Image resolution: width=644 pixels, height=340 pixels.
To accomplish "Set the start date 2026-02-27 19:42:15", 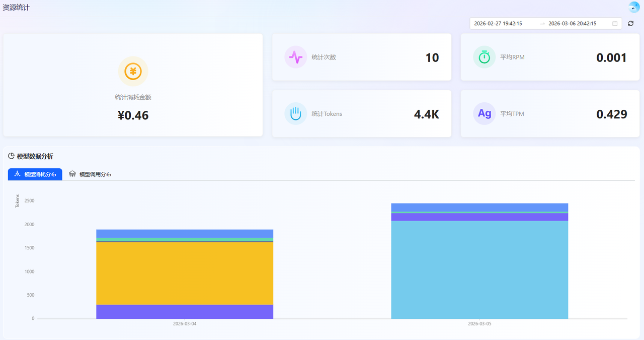I will pos(498,24).
